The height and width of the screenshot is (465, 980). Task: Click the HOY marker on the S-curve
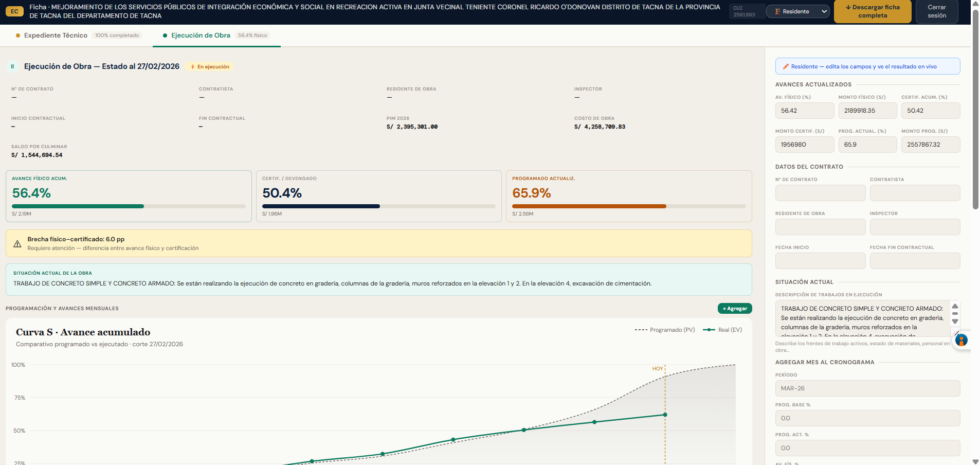click(658, 369)
